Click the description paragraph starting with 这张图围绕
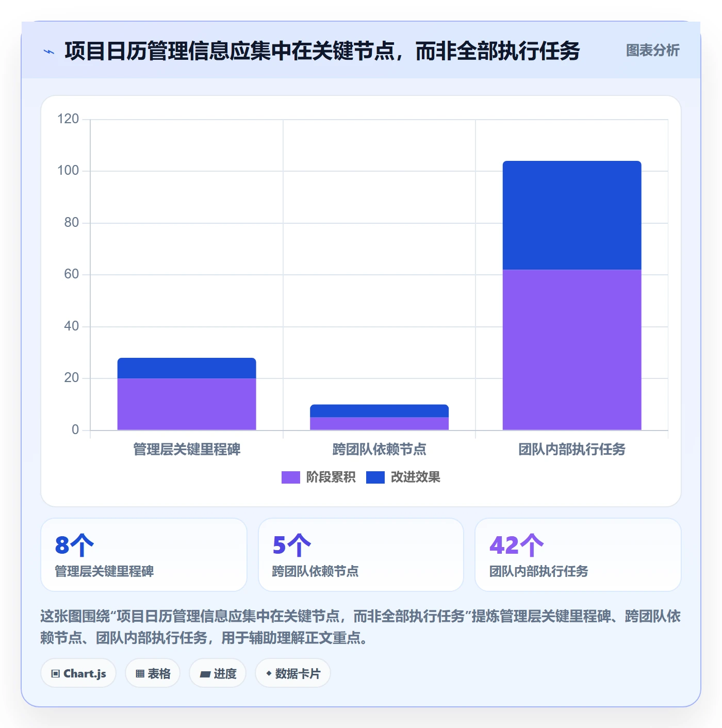 coord(360,627)
